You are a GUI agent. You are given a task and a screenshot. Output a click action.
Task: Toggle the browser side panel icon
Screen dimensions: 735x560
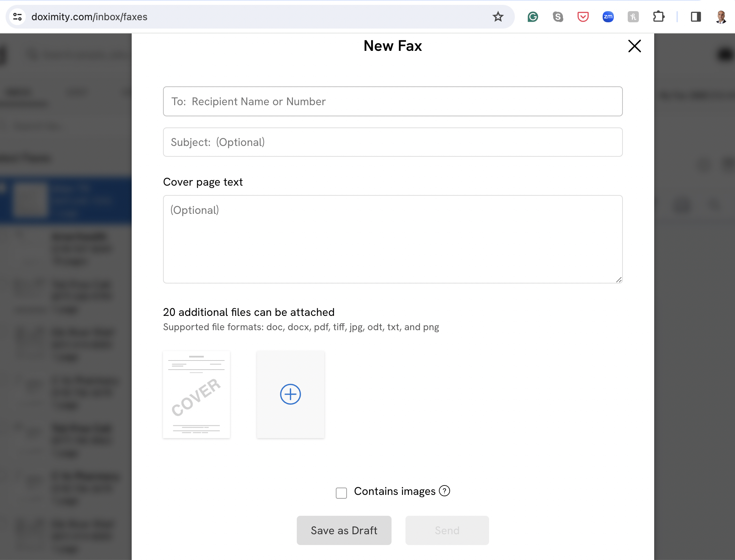pos(696,16)
